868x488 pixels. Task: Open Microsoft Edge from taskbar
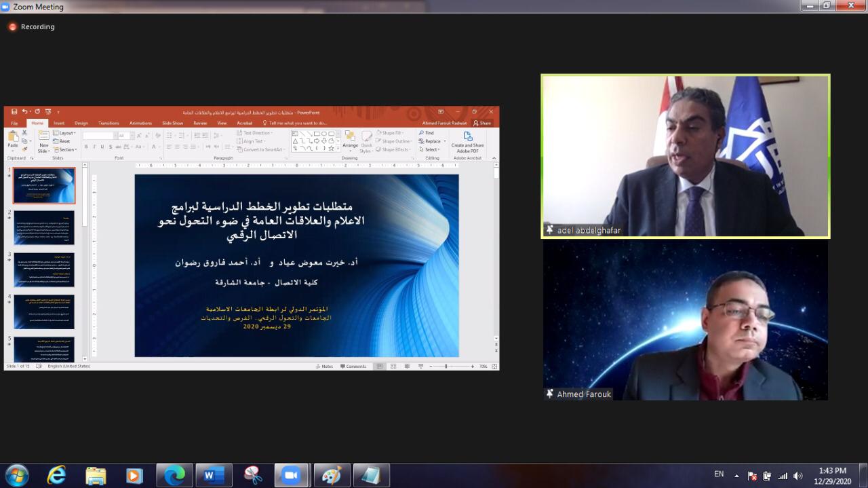point(174,475)
